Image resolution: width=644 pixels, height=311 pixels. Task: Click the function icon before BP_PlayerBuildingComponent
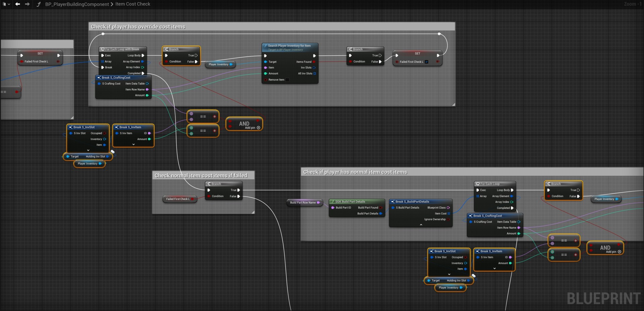pyautogui.click(x=39, y=4)
